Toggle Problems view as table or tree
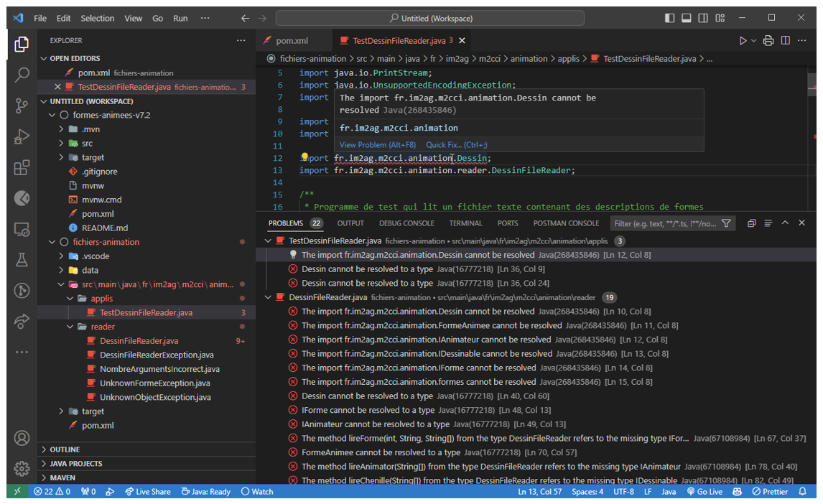The width and height of the screenshot is (823, 504). 768,223
